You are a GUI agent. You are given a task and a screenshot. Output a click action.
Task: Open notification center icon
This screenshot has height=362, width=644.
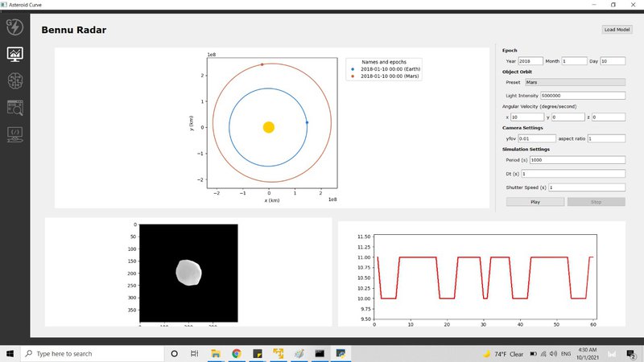pyautogui.click(x=631, y=354)
